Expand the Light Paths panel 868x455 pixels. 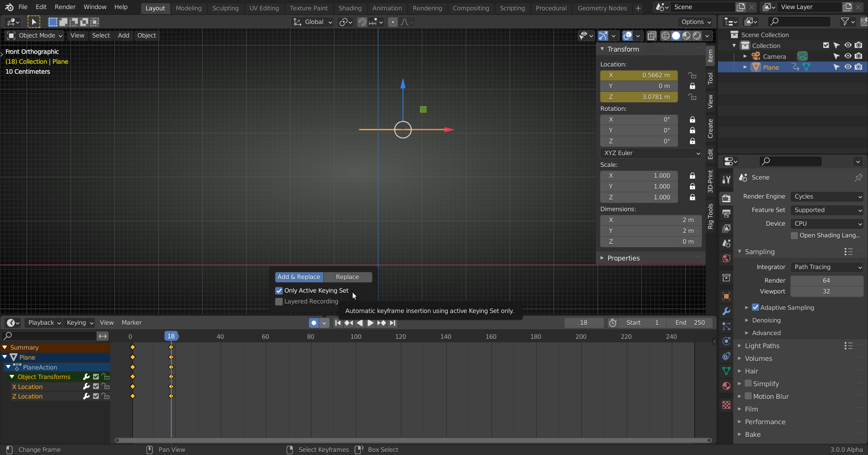coord(762,346)
